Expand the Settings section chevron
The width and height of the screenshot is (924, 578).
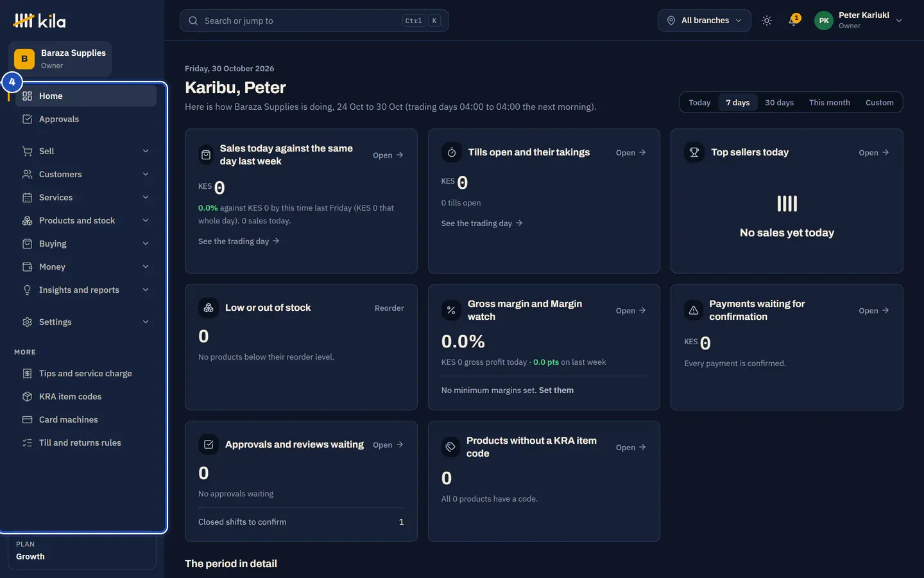pyautogui.click(x=146, y=322)
